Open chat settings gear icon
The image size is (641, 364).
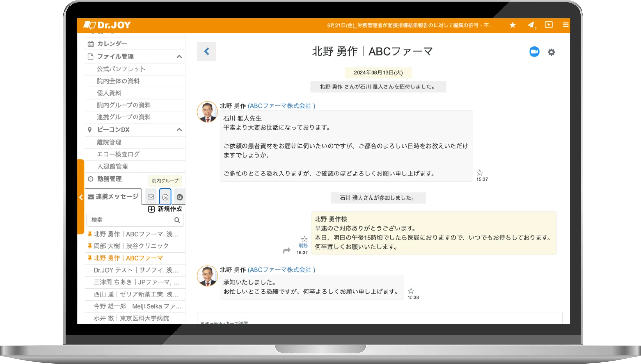(x=551, y=52)
